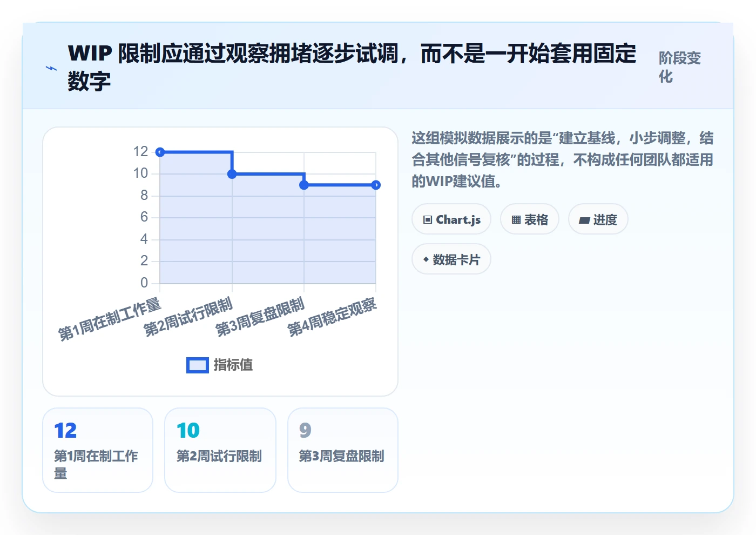
Task: Click the diamond icon on 数据卡片 tag
Action: tap(426, 259)
